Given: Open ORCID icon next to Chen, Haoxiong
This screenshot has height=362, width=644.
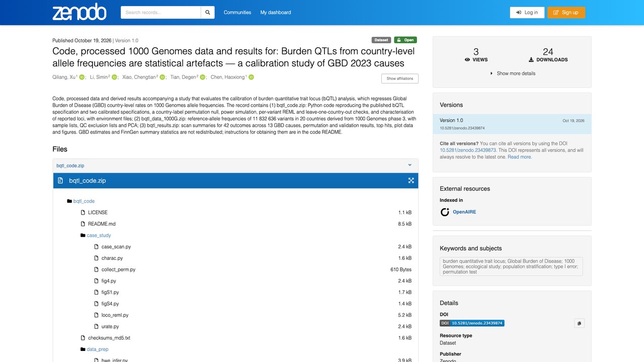Looking at the screenshot, I should point(251,77).
